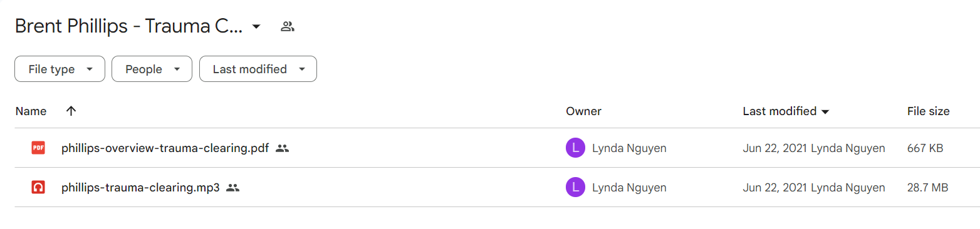Toggle the ascending sort arrow next to Name
Image resolution: width=980 pixels, height=229 pixels.
click(71, 111)
